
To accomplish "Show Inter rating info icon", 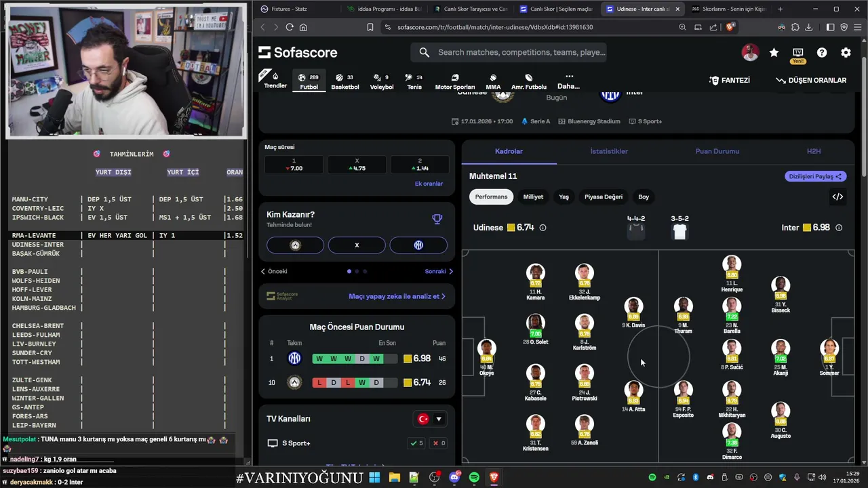I will (839, 228).
